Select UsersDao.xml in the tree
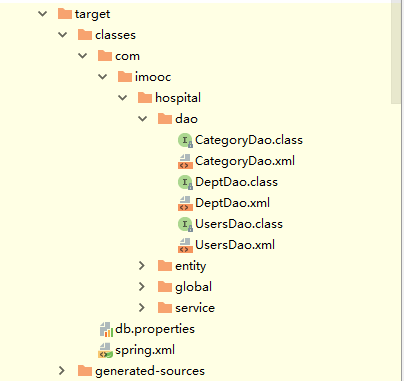Screen dimensions: 404x381 point(235,245)
